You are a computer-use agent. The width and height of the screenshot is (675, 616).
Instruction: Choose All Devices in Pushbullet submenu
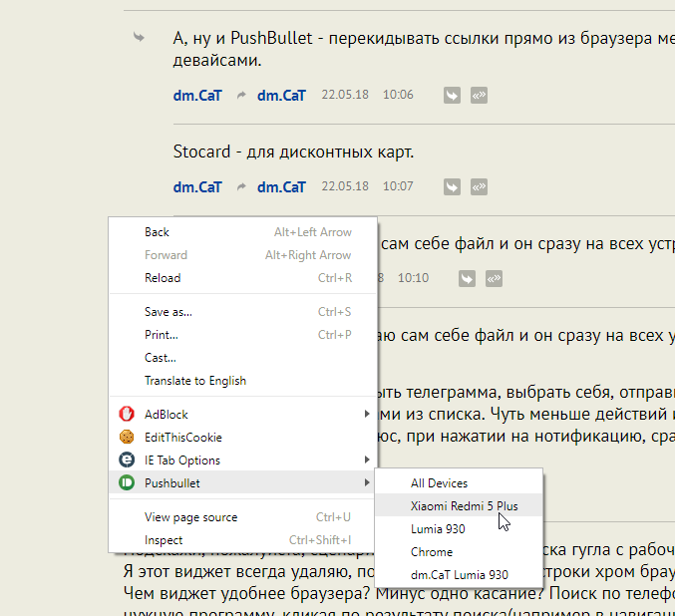coord(439,483)
